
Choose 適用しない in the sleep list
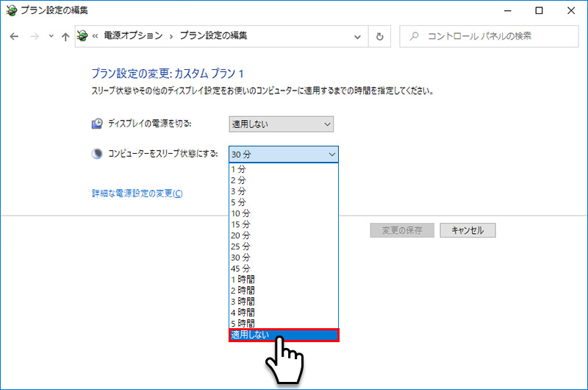(x=284, y=335)
